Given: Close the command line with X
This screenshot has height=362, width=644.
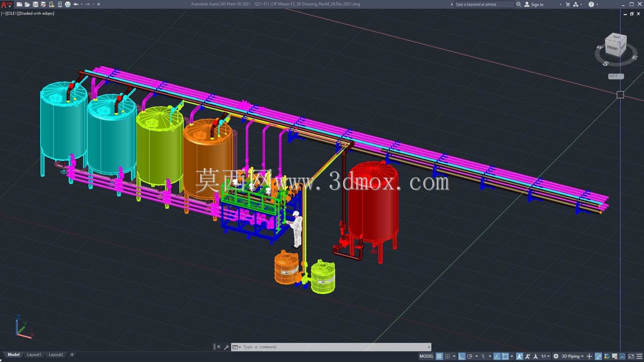Looking at the screenshot, I should (x=219, y=347).
